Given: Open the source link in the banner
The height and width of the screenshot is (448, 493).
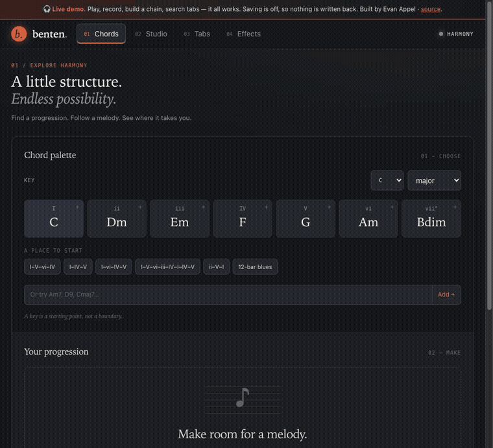Looking at the screenshot, I should [431, 9].
